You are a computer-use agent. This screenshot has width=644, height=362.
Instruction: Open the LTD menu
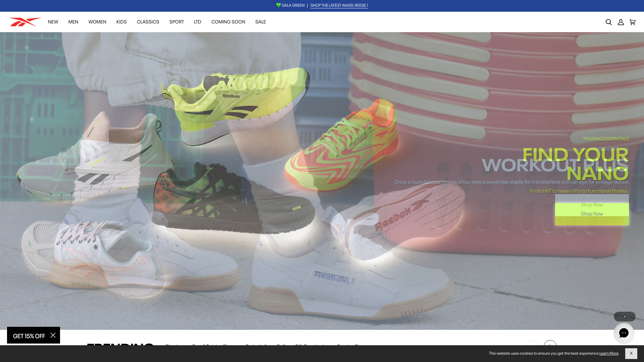pyautogui.click(x=198, y=22)
